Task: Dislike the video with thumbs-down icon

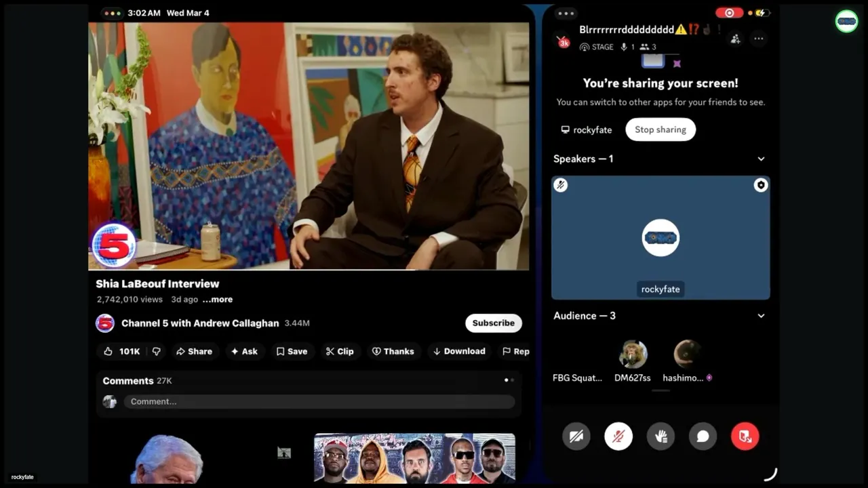Action: (157, 351)
